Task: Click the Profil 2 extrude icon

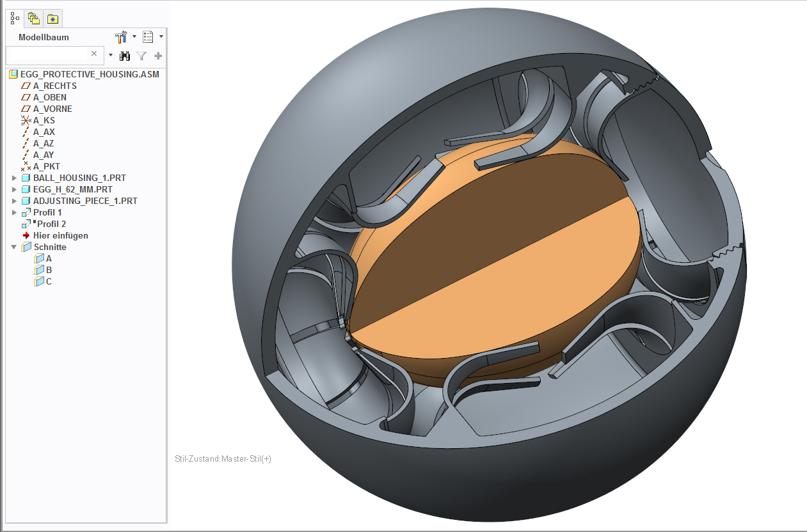Action: 26,224
